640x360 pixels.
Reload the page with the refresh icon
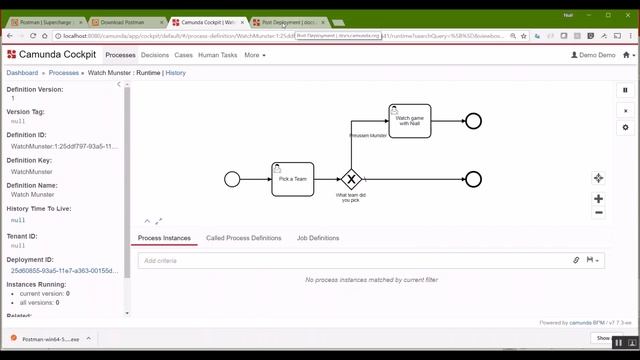(33, 36)
